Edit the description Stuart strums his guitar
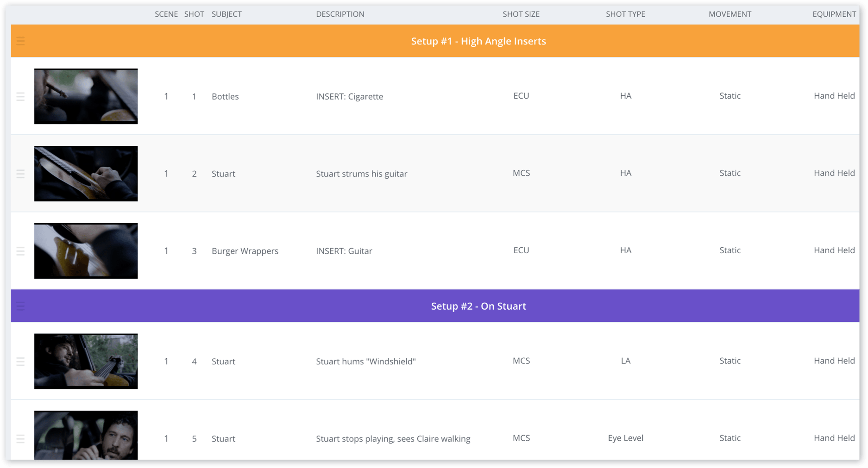 pos(362,174)
